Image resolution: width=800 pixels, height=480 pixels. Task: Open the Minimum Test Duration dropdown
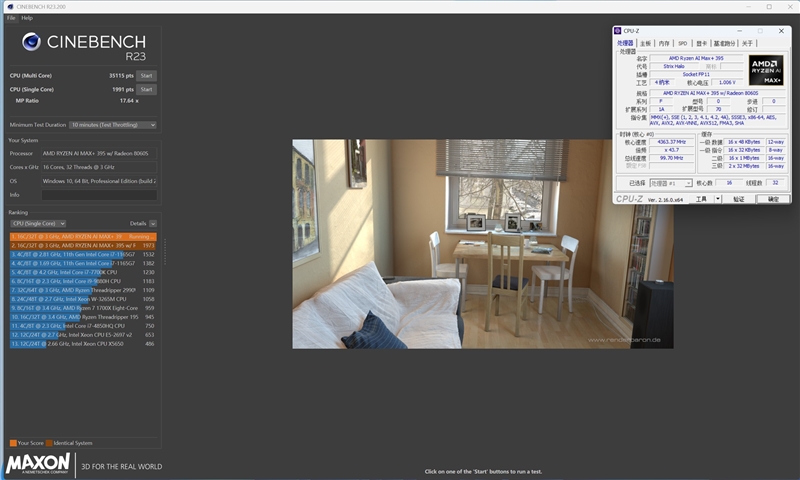112,125
